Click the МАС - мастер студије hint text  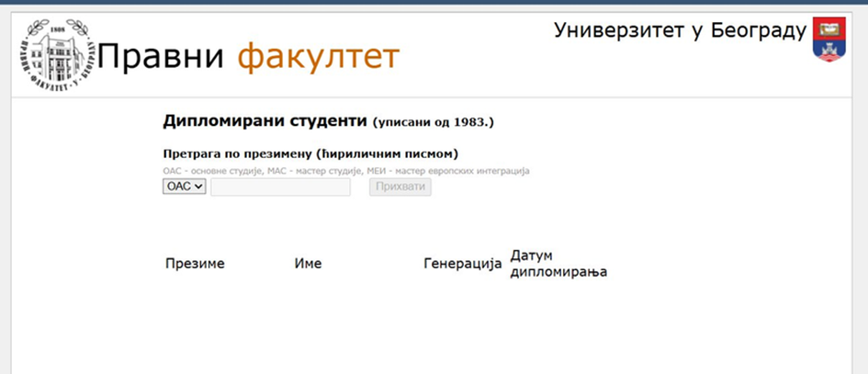point(322,171)
